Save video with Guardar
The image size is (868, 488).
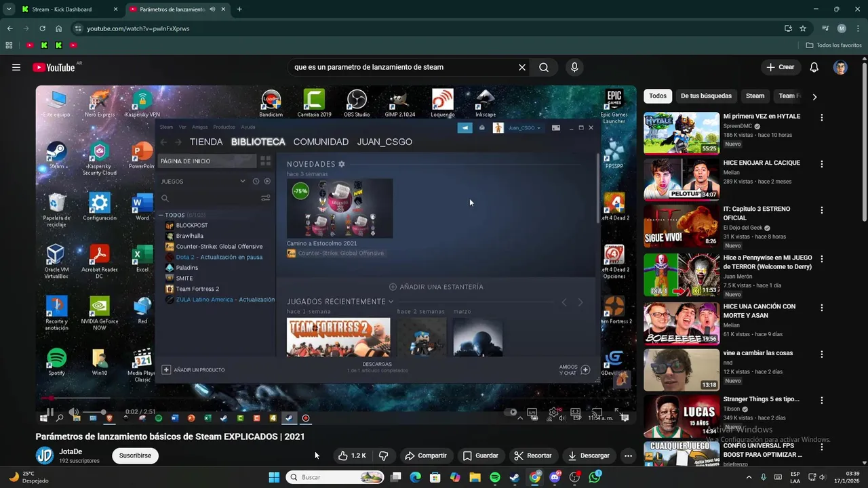[x=481, y=455]
